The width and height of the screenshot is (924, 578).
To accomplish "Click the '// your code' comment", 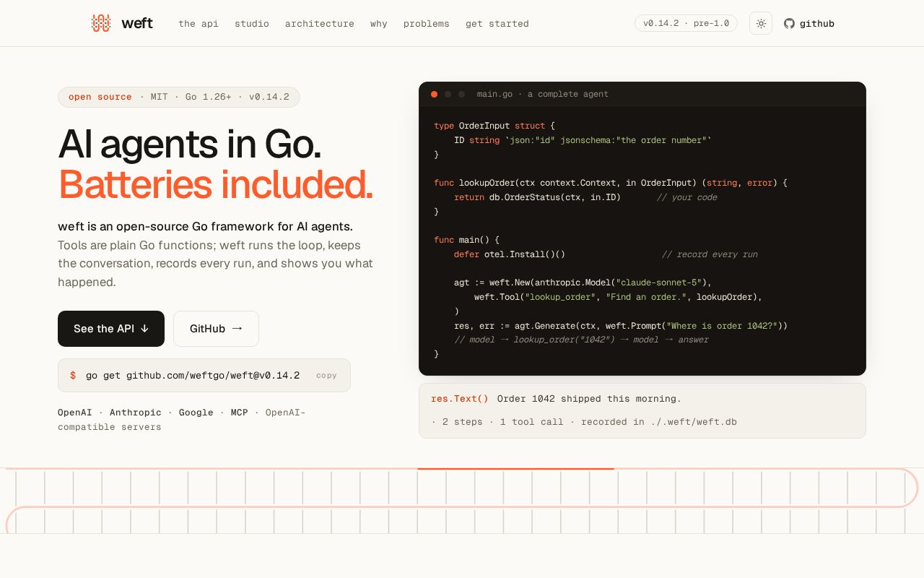I will tap(687, 197).
